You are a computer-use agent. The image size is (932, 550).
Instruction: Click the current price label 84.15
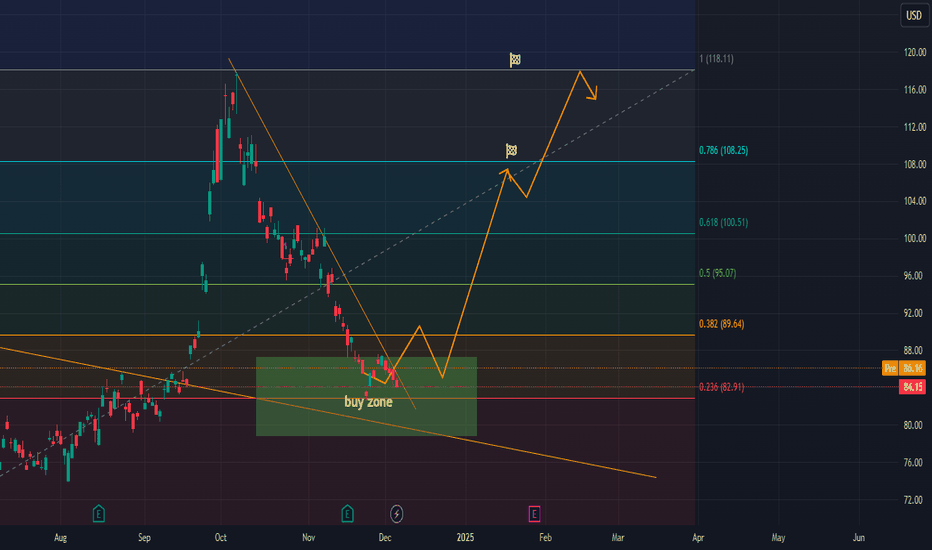tap(913, 387)
